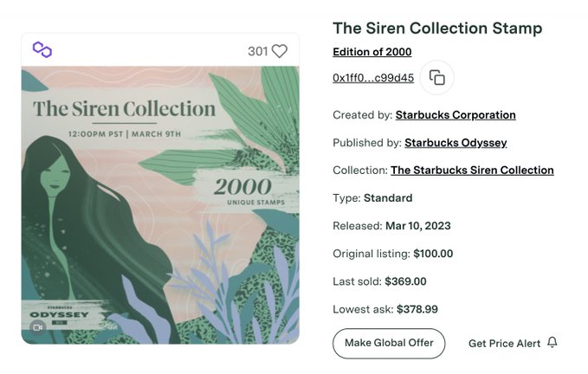Like the stamp with the heart icon
This screenshot has height=374, width=588.
(279, 51)
